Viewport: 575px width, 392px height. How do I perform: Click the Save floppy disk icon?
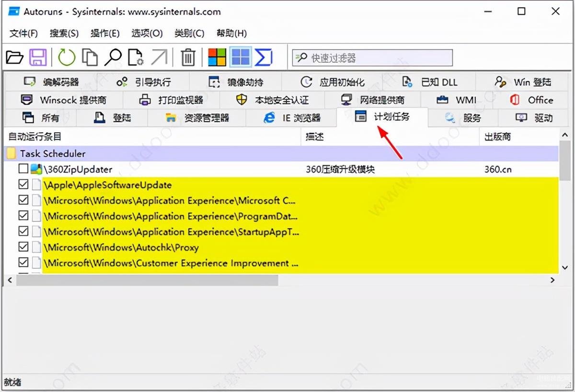coord(38,58)
